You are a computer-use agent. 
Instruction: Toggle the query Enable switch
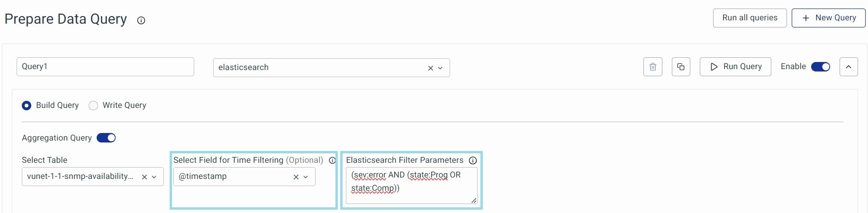820,67
